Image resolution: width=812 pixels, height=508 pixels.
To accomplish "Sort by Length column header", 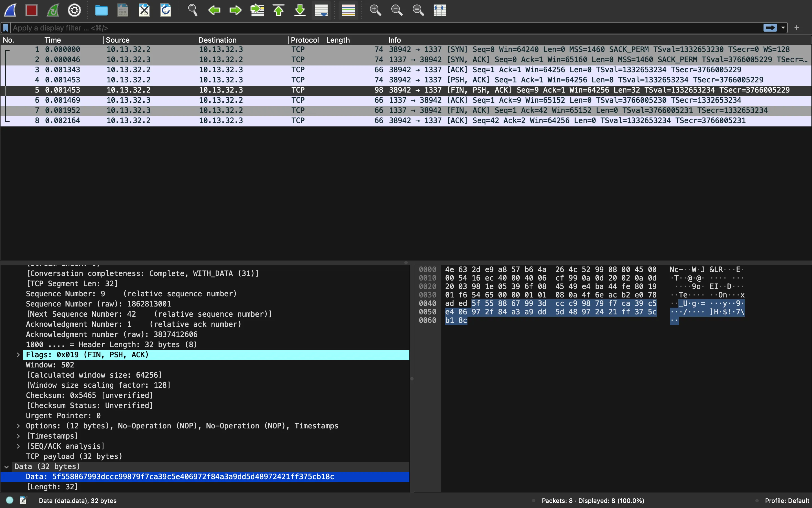I will [x=355, y=40].
